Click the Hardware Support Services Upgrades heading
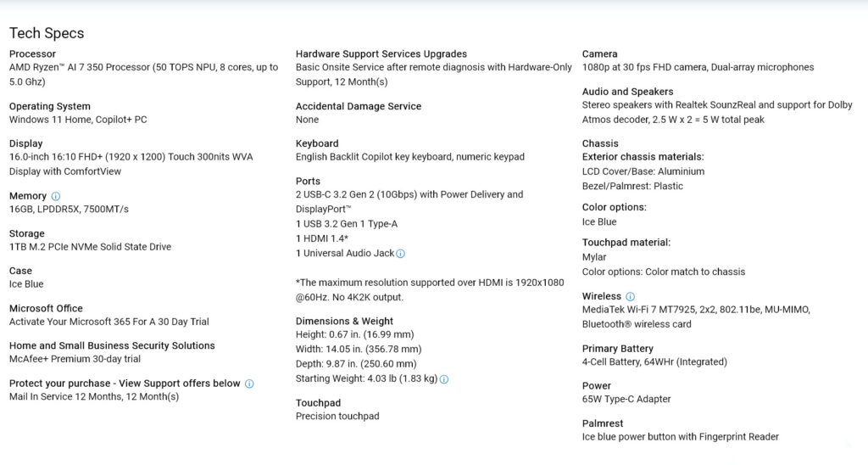This screenshot has width=868, height=465. pos(381,54)
